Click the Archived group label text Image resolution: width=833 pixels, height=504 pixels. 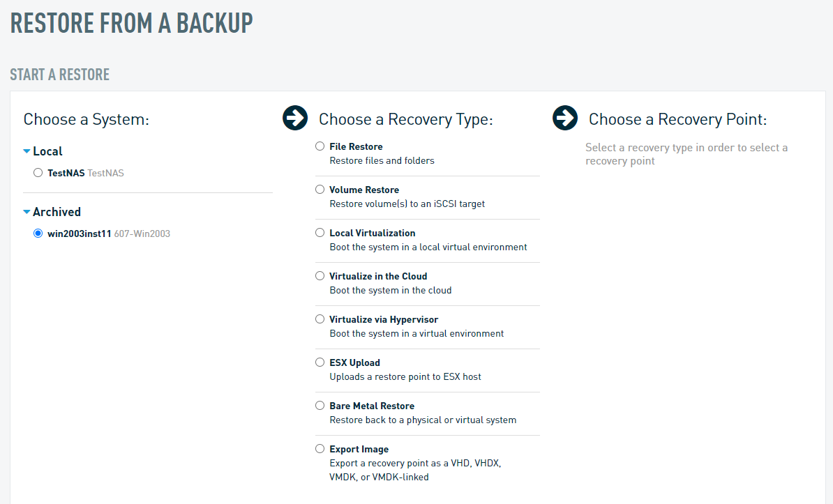(57, 211)
